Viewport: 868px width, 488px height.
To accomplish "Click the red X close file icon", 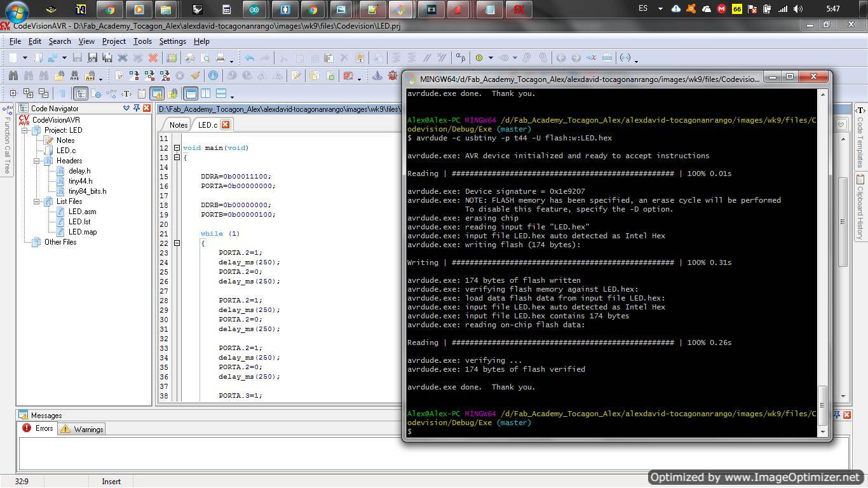I will [153, 58].
